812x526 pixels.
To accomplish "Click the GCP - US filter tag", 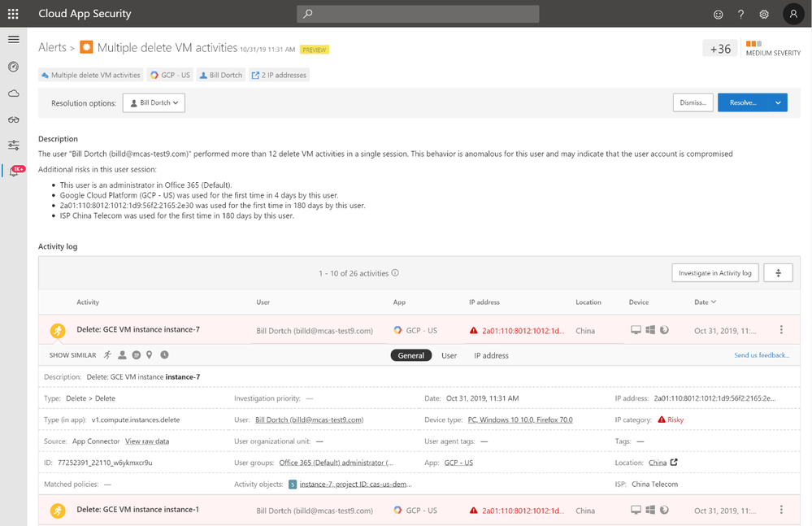I will 171,75.
